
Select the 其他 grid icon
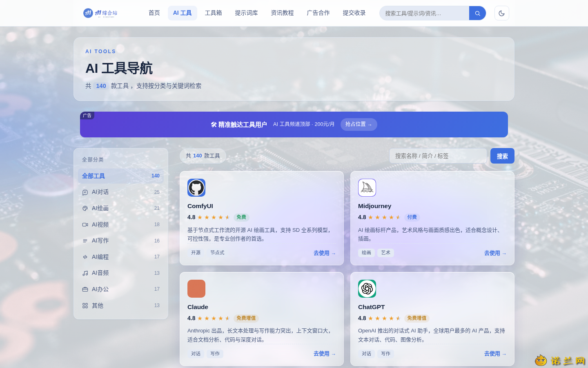(85, 305)
